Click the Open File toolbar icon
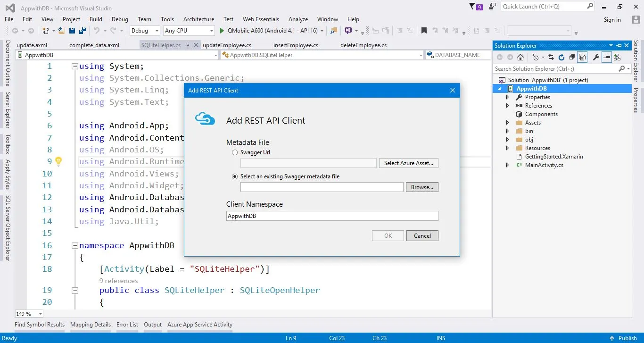Image resolution: width=644 pixels, height=343 pixels. [x=61, y=31]
